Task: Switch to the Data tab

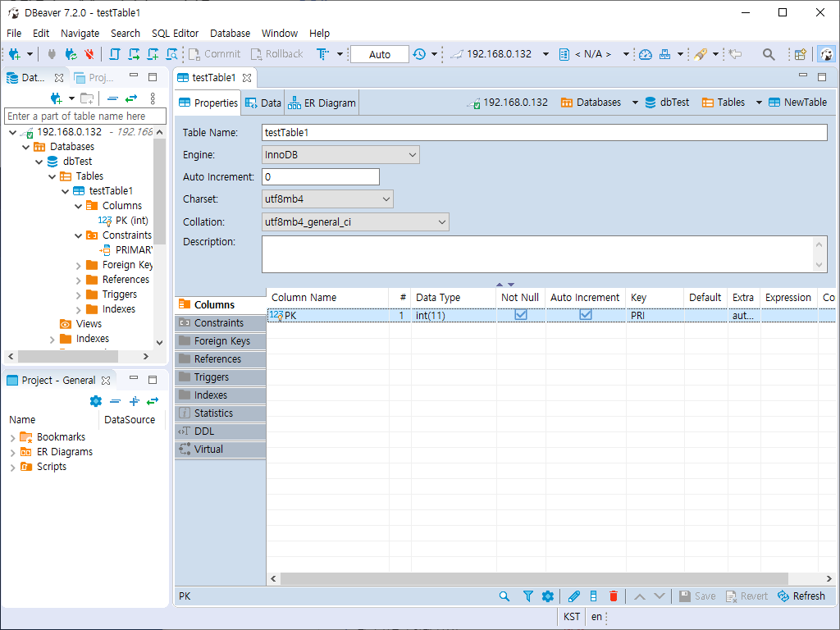Action: (x=263, y=103)
